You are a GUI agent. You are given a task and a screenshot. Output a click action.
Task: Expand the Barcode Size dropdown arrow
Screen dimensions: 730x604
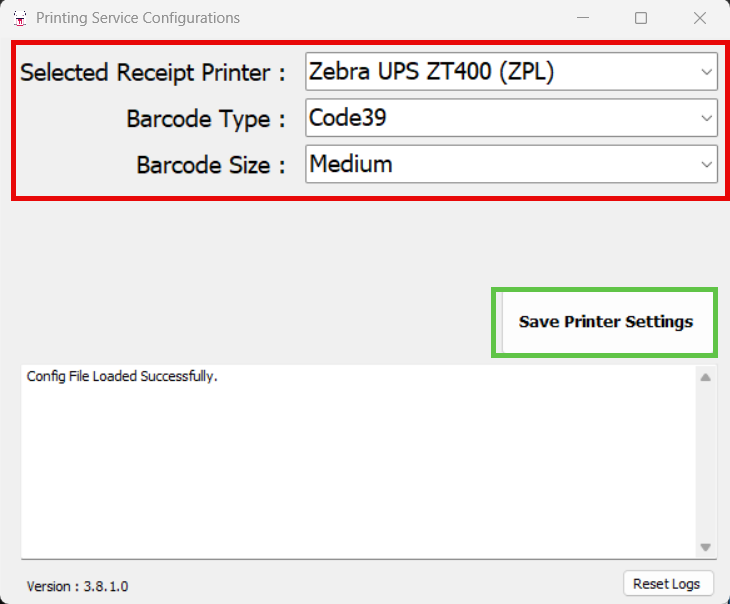click(x=706, y=164)
